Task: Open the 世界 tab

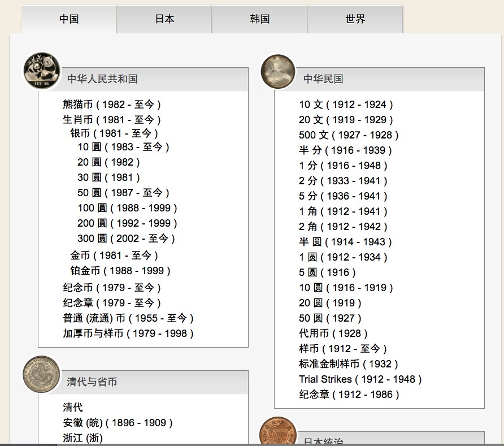Action: tap(355, 19)
